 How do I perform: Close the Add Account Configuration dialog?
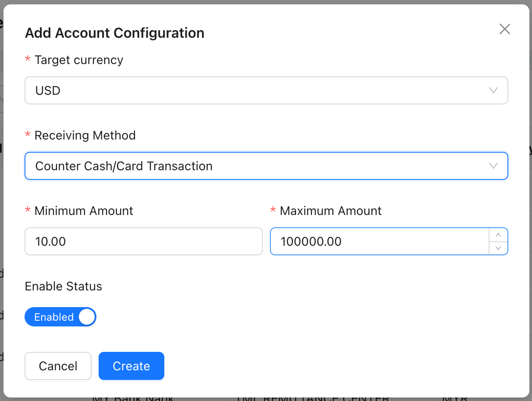click(x=505, y=29)
